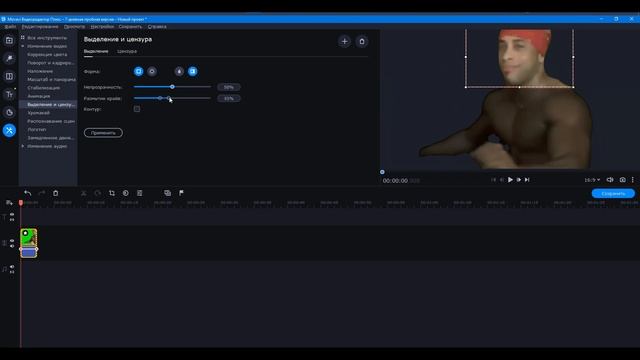Click the blue Сохранить export button
Image resolution: width=640 pixels, height=360 pixels.
[613, 193]
